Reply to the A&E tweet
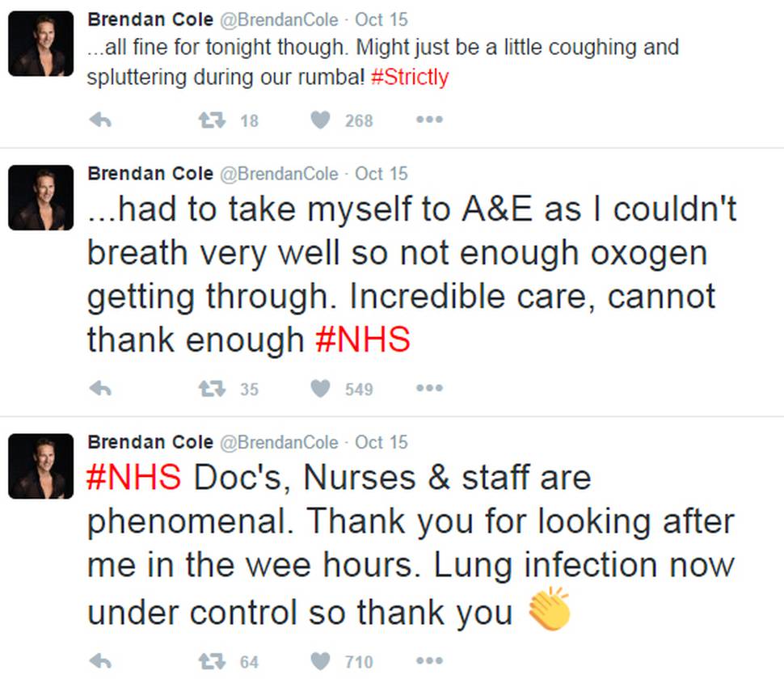 [x=100, y=389]
